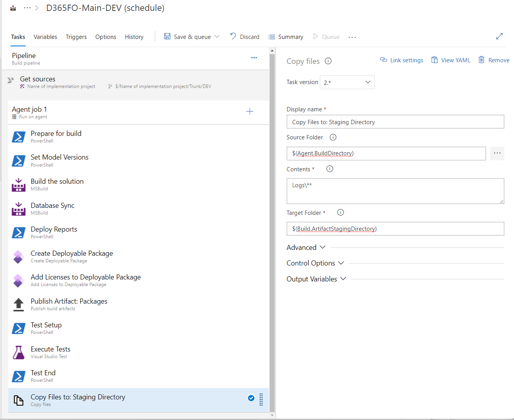514x420 pixels.
Task: Select the Publish Artifact: Packages upload icon
Action: [18, 304]
